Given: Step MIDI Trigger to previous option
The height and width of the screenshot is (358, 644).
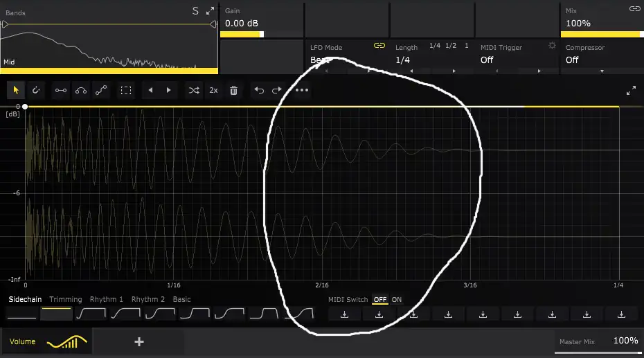Looking at the screenshot, I should pos(497,71).
